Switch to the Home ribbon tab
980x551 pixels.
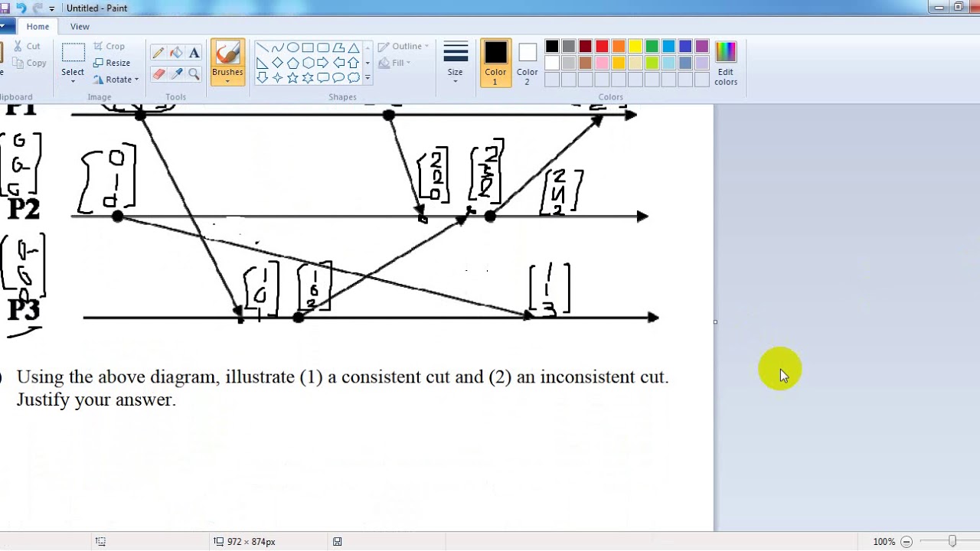click(38, 26)
